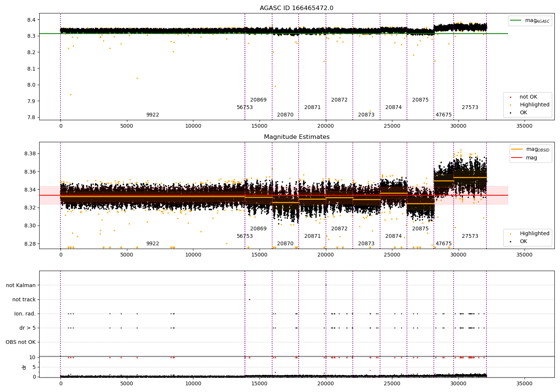Screen dimensions: 560x392
Task: Click the 20000 x-tick of the bottom plot
Action: coord(326,383)
